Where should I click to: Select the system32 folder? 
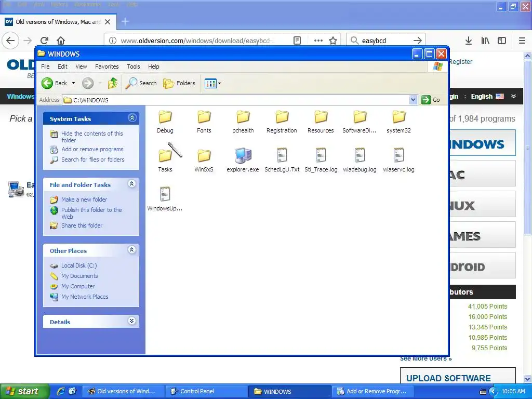click(398, 122)
